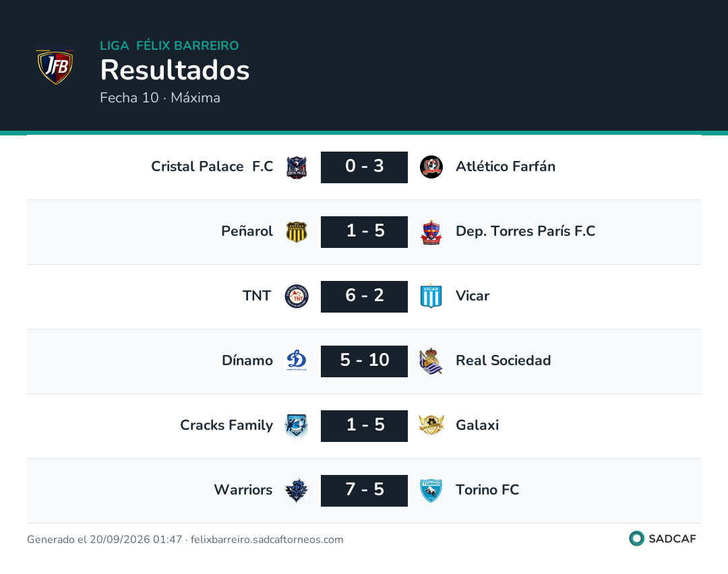Click the 6 - 2 score box
This screenshot has width=728, height=574.
tap(365, 296)
